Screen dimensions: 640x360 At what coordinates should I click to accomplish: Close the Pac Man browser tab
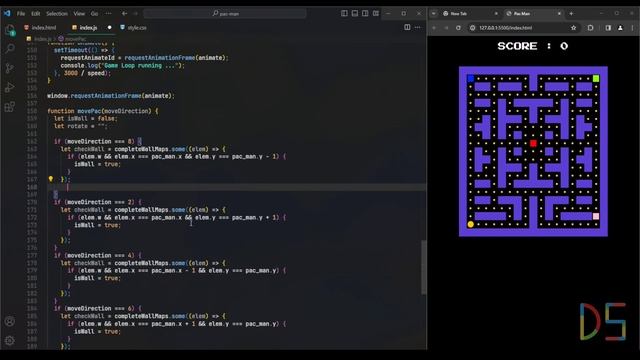(x=559, y=13)
